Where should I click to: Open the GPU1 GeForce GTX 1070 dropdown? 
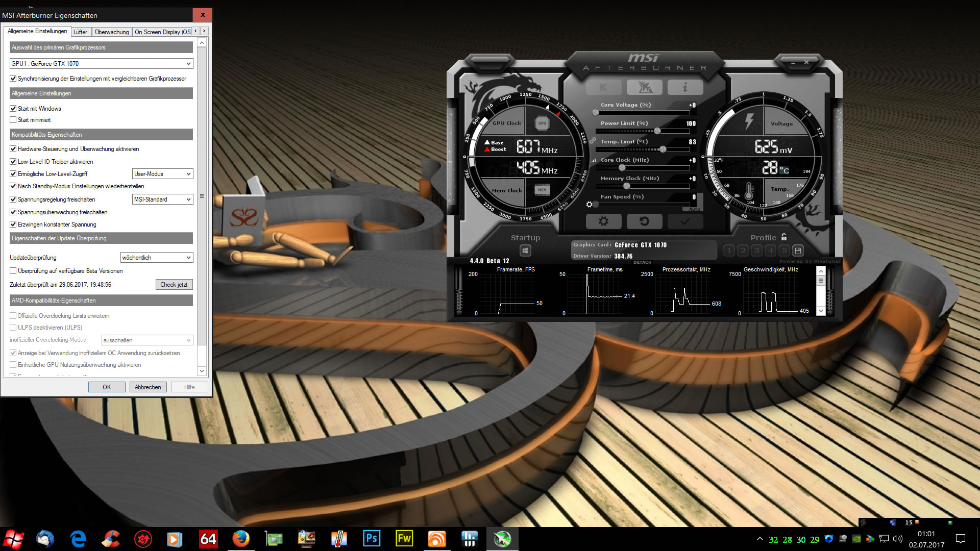pos(101,64)
